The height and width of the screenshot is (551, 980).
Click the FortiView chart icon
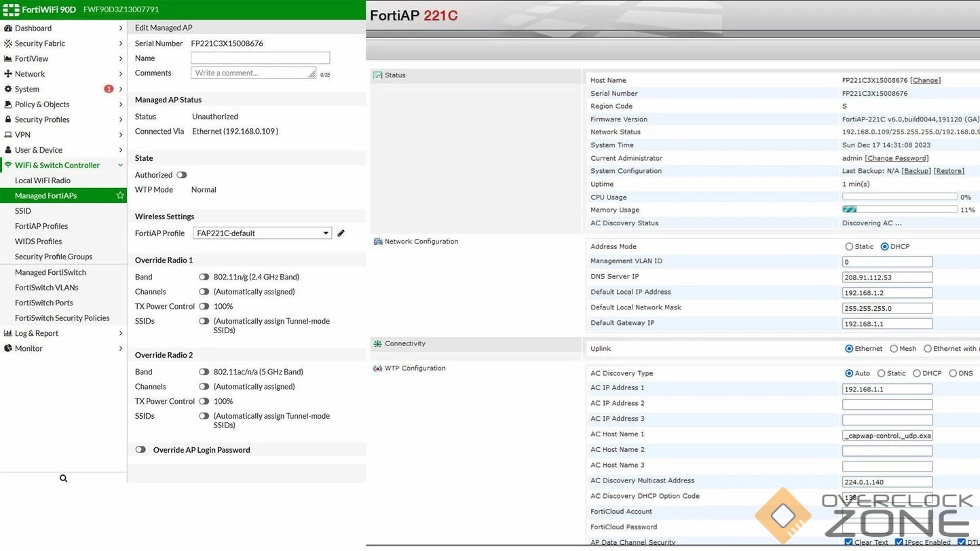tap(9, 59)
